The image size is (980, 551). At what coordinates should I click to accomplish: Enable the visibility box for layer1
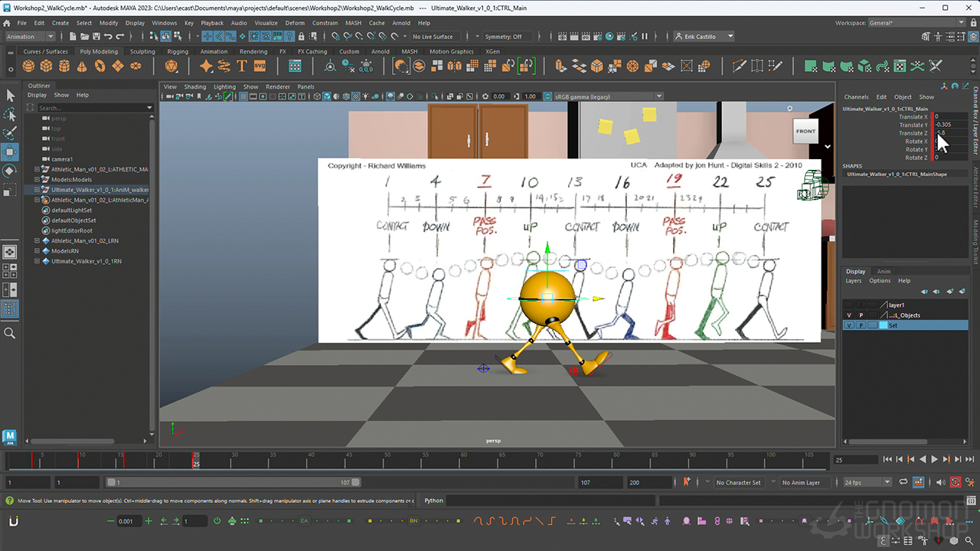(849, 305)
